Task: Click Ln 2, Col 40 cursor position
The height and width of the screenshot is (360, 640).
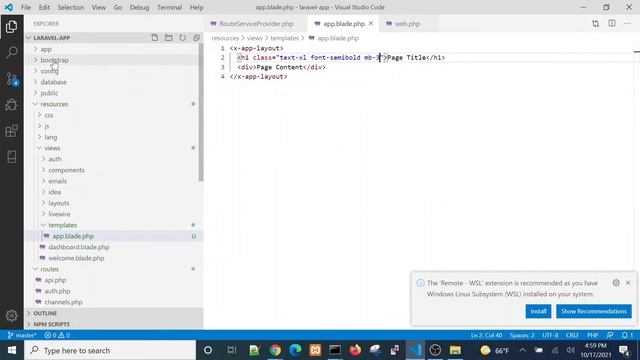Action: pyautogui.click(x=486, y=335)
